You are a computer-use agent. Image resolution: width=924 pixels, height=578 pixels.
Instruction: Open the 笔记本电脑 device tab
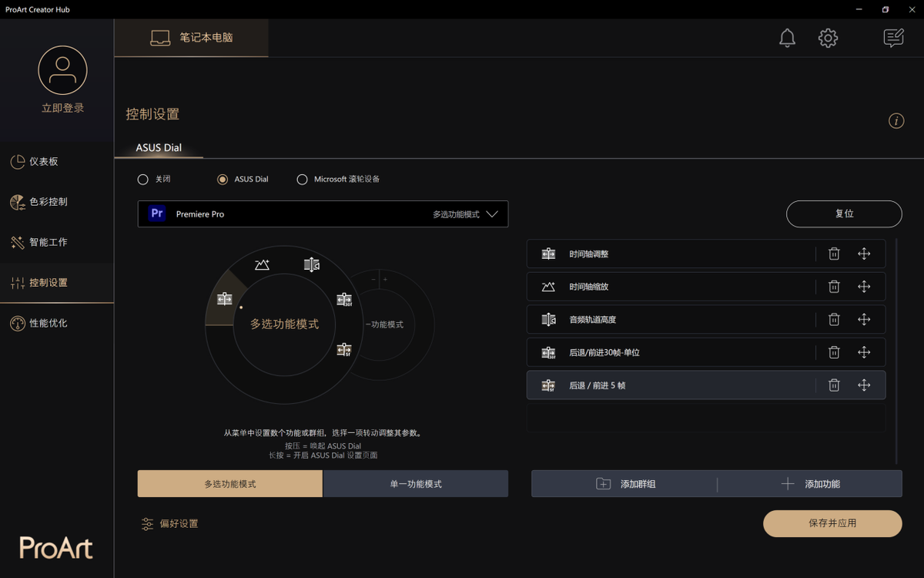click(192, 38)
